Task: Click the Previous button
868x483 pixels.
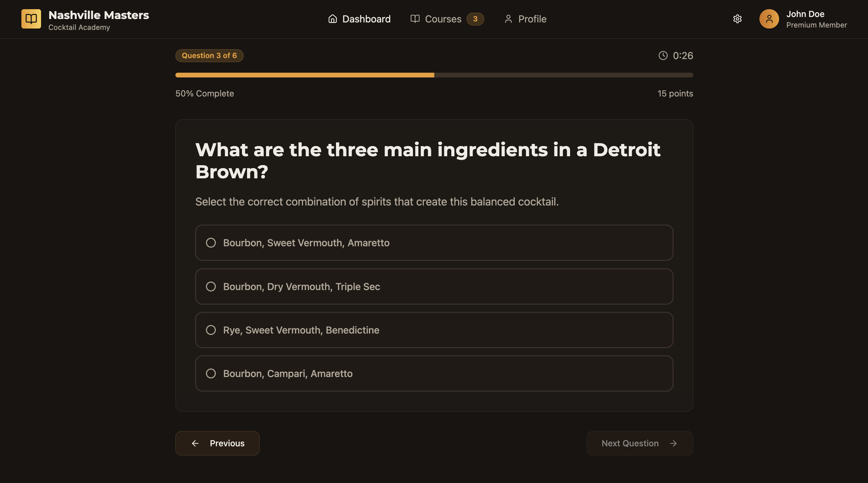Action: (218, 443)
